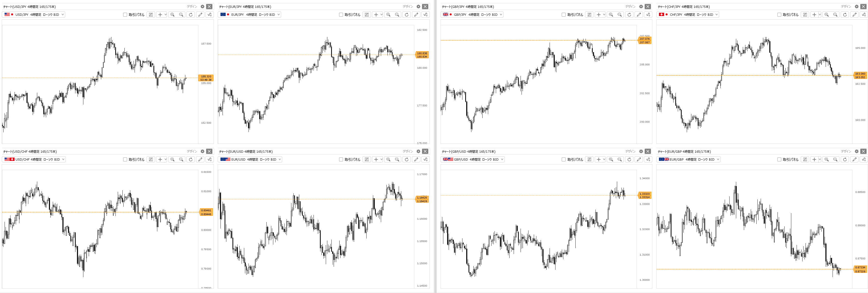868x293 pixels.
Task: Click add indicator icon on USD/CHF chart
Action: (x=210, y=159)
